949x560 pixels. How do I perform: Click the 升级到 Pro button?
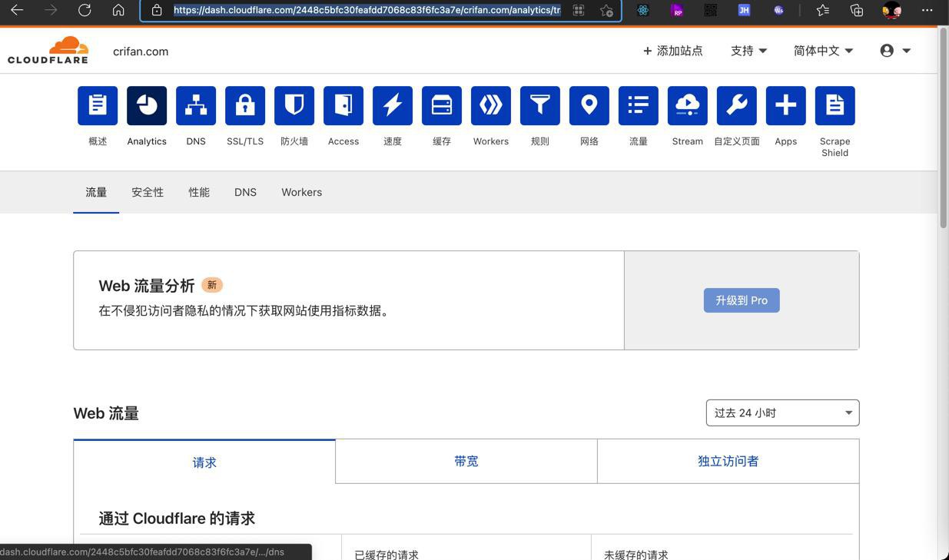tap(742, 300)
